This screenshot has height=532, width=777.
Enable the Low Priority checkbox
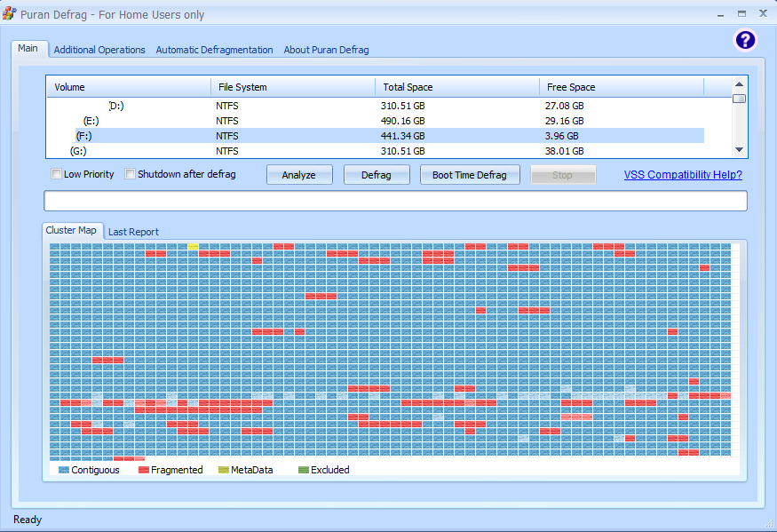click(57, 174)
